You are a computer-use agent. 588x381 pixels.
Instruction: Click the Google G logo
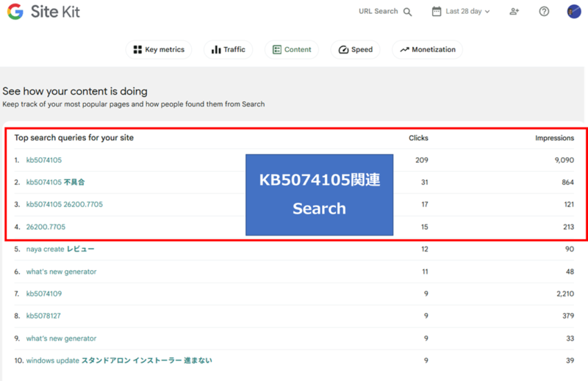tap(15, 12)
